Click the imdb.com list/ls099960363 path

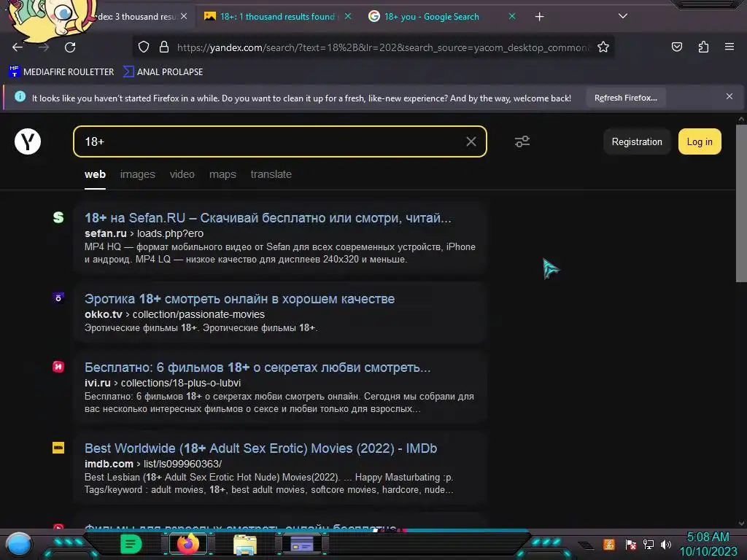point(182,464)
